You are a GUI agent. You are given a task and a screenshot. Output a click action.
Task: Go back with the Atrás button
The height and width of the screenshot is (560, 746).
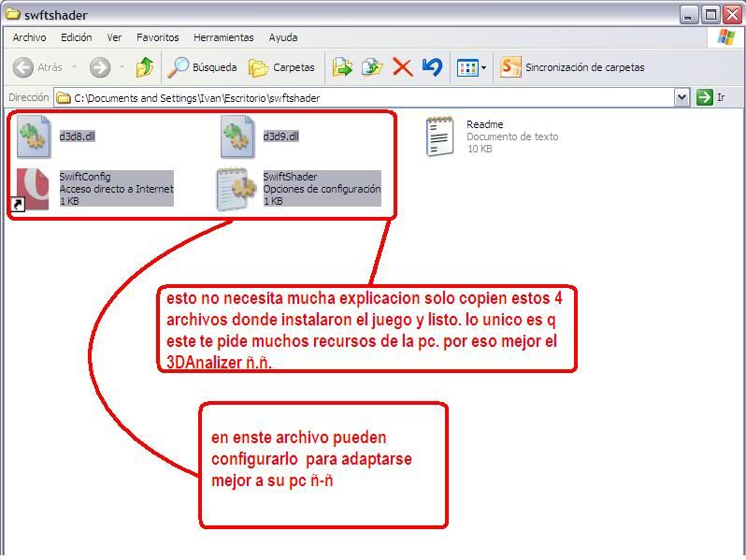point(38,67)
